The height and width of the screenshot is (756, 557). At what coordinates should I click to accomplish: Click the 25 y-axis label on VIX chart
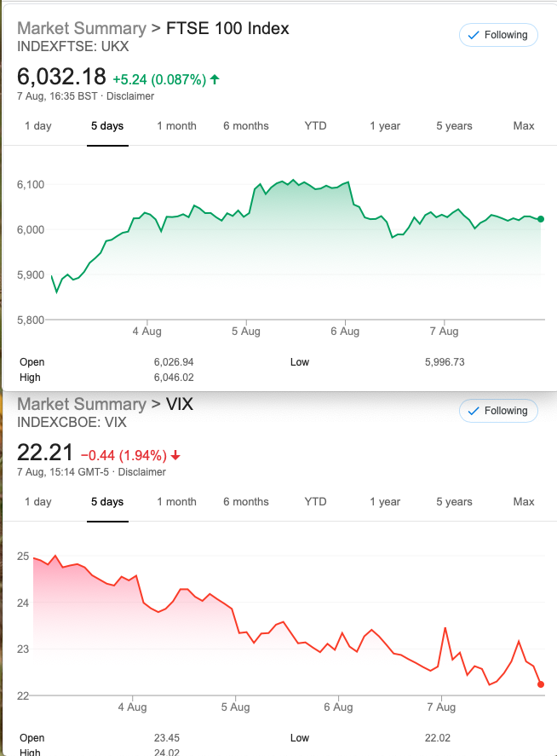[x=23, y=557]
